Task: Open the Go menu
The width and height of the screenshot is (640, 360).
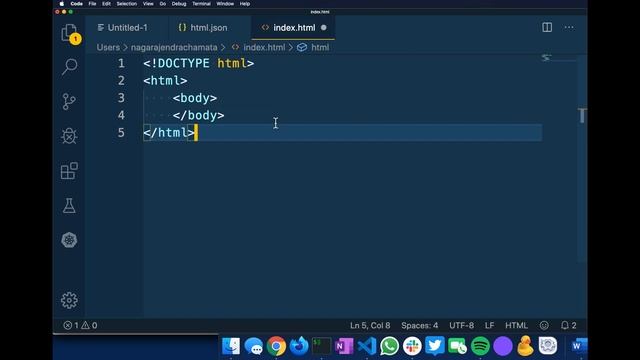Action: tap(162, 4)
